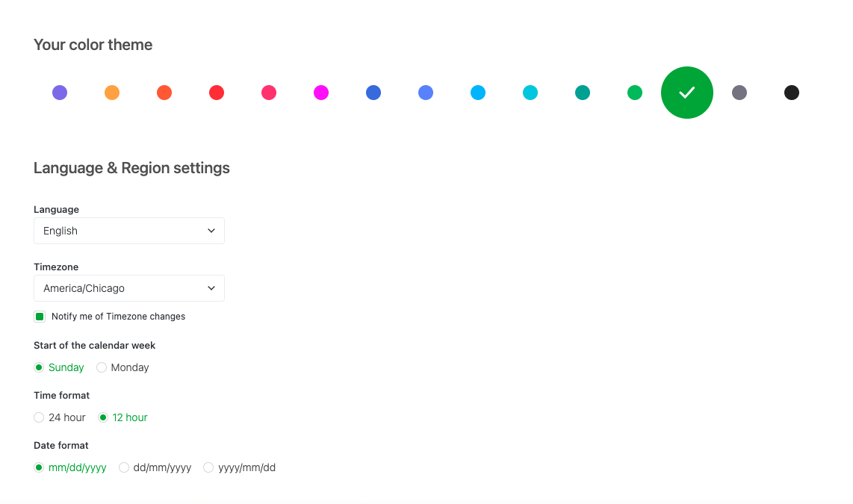Viewport: 853px width, 504px height.
Task: Set week start to Monday
Action: coord(102,367)
